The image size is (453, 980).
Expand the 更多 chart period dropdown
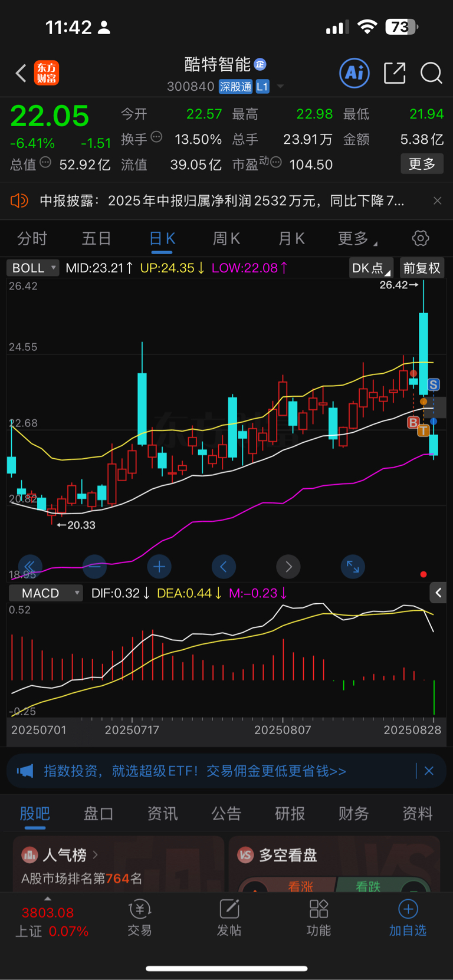[x=357, y=239]
